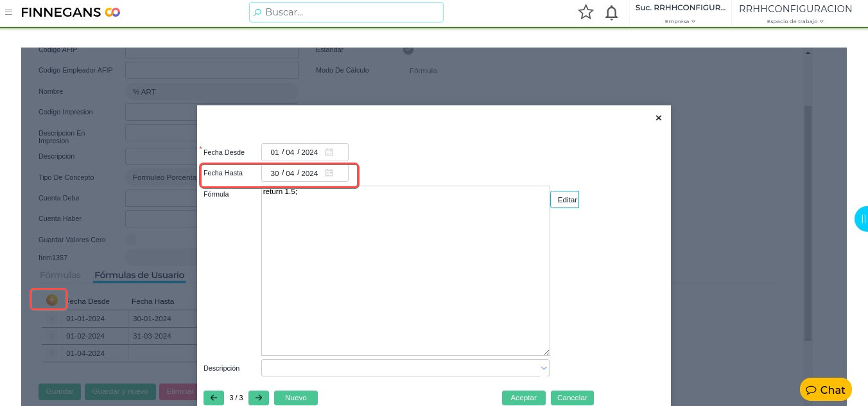Image resolution: width=868 pixels, height=406 pixels.
Task: Toggle Guardar Valores Cero checkbox
Action: click(x=130, y=240)
